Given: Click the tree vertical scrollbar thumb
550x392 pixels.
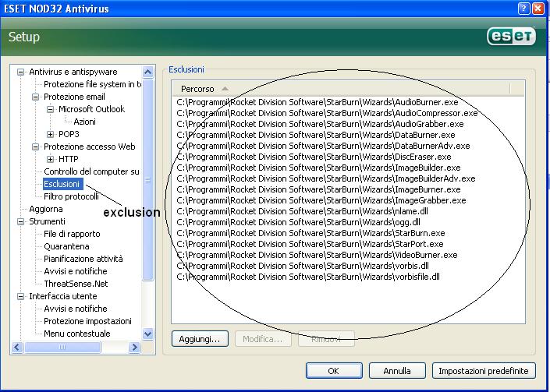Looking at the screenshot, I should coord(148,180).
